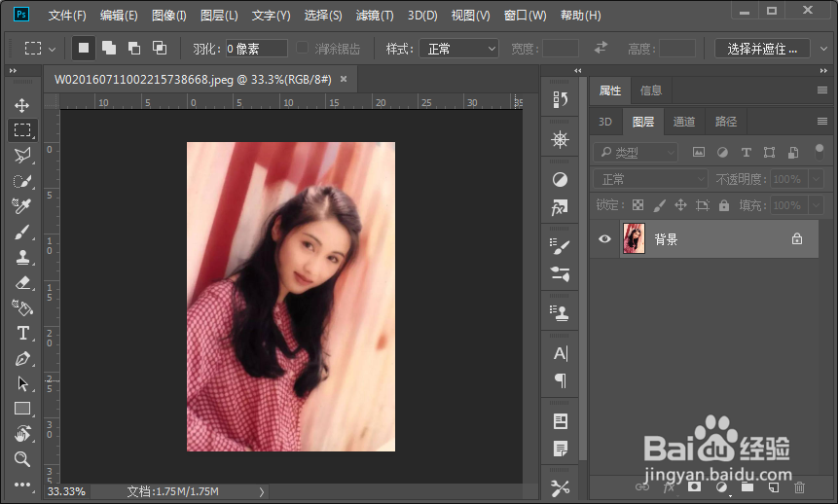Select the Quick Selection tool

pos(22,181)
